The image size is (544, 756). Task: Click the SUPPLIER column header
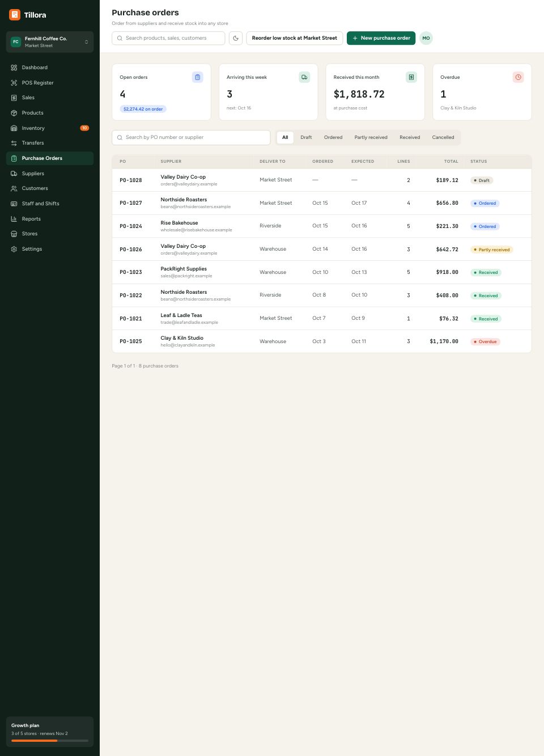pyautogui.click(x=171, y=162)
